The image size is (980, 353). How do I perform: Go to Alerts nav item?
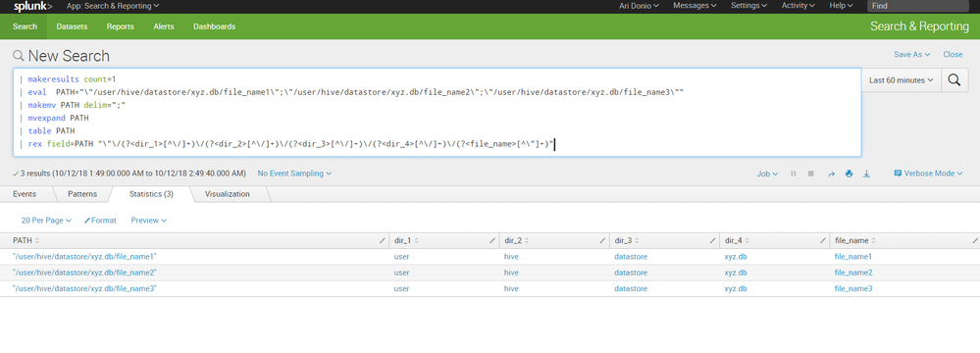(x=164, y=26)
